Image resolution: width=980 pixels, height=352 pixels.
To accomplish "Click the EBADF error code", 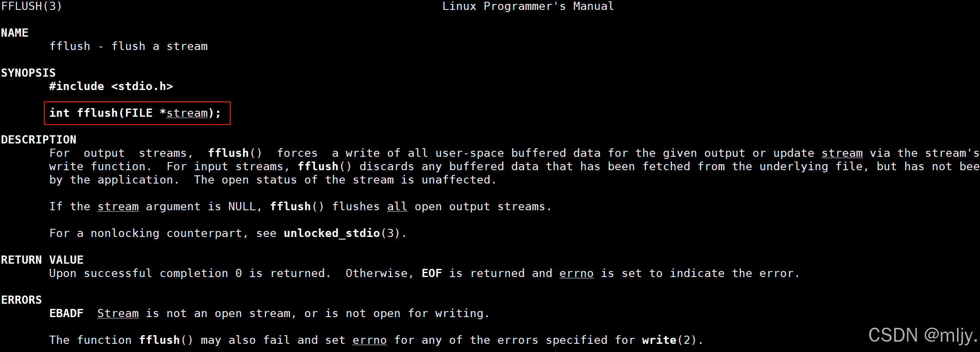I will pyautogui.click(x=66, y=313).
